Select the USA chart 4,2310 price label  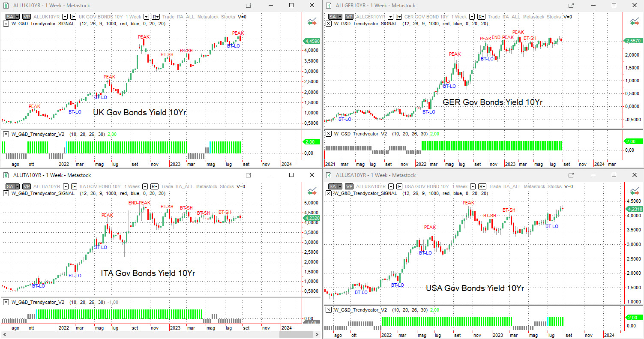(x=634, y=209)
